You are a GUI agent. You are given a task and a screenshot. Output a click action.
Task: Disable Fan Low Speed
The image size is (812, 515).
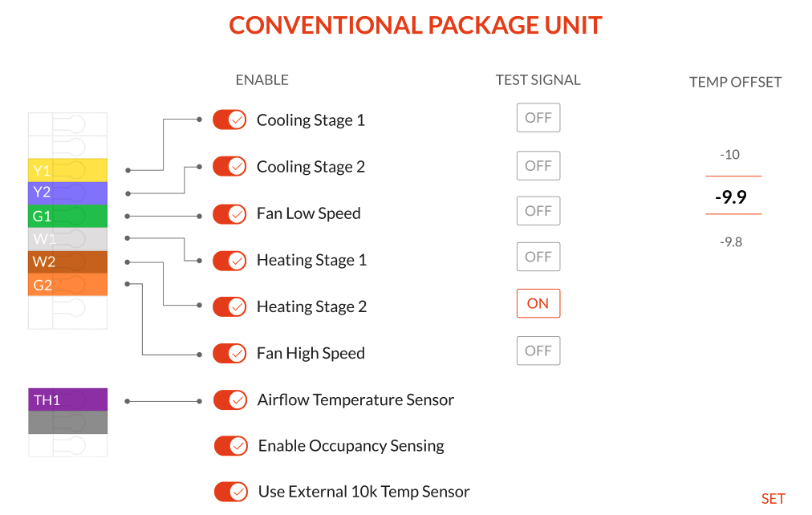(x=229, y=213)
